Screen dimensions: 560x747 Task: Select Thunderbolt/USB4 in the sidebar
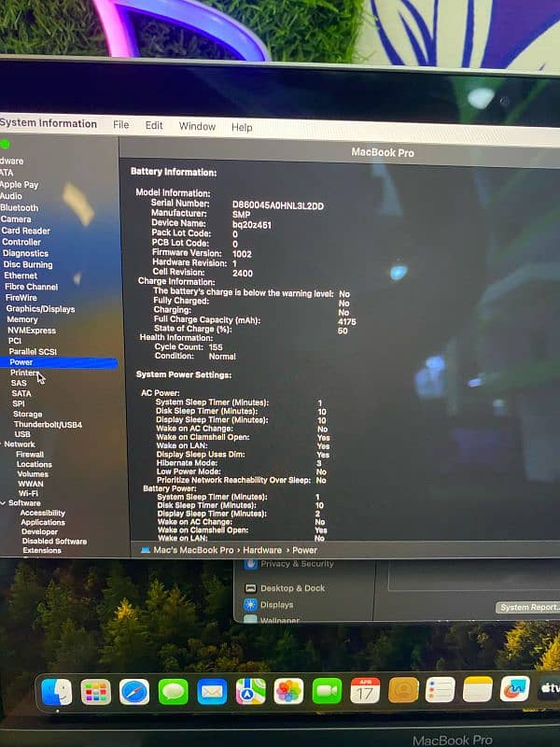[x=48, y=424]
